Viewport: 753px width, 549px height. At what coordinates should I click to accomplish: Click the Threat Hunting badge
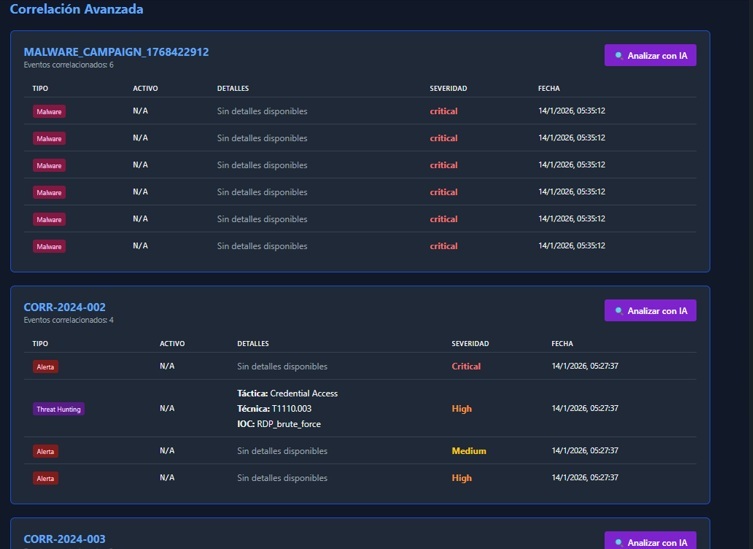tap(59, 409)
